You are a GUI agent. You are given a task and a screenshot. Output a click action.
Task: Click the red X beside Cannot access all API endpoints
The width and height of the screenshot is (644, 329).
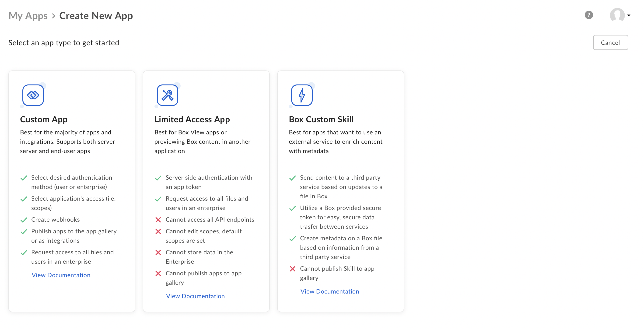[158, 220]
